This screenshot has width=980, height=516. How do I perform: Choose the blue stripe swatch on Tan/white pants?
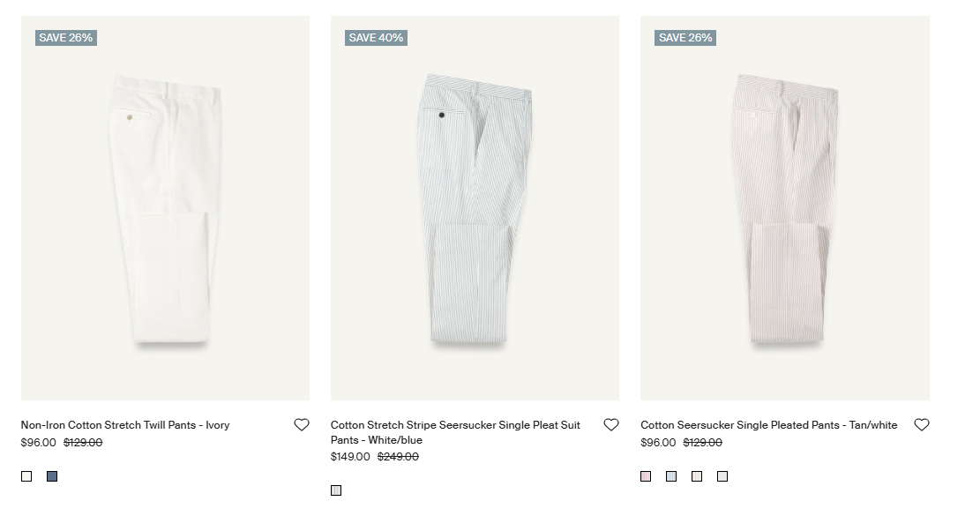[671, 475]
